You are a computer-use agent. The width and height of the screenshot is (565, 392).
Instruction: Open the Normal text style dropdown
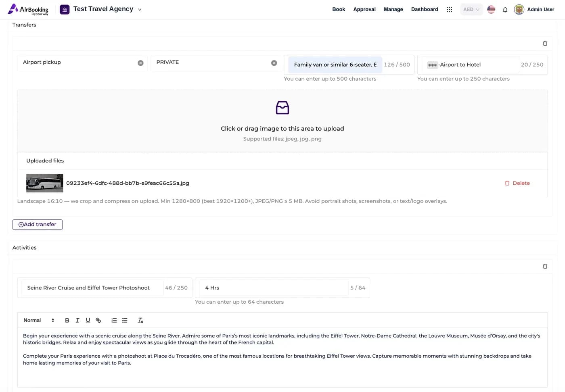point(39,320)
